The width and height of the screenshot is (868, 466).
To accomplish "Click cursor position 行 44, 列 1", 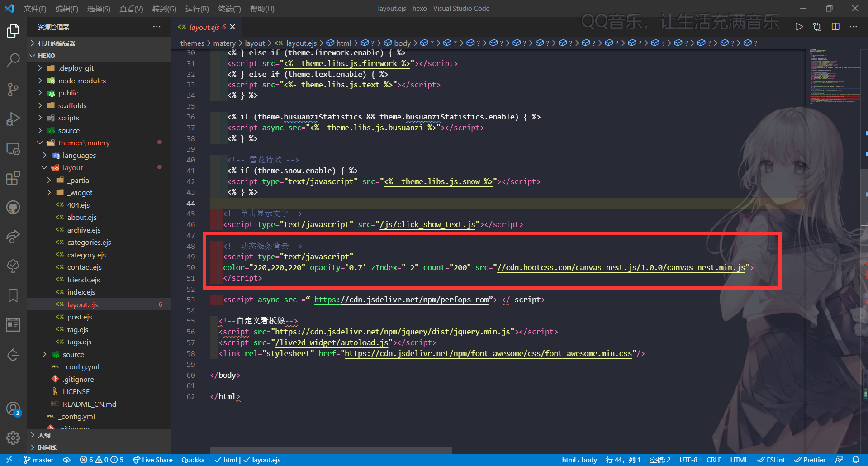I will (623, 460).
